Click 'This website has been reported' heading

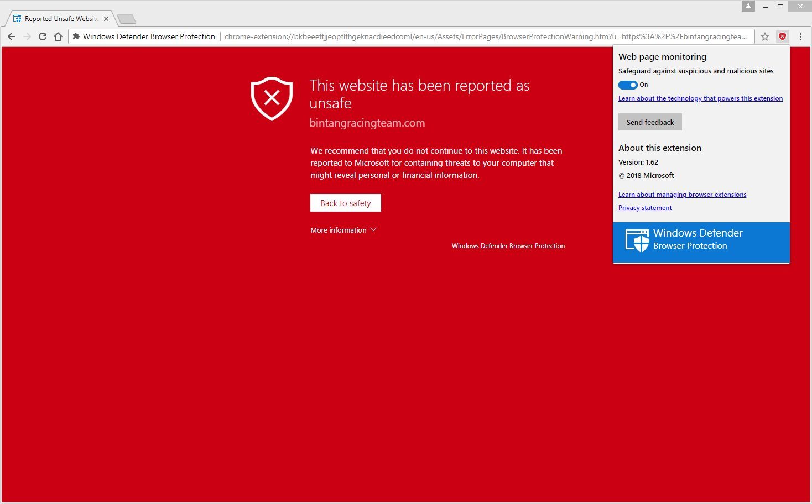tap(419, 94)
